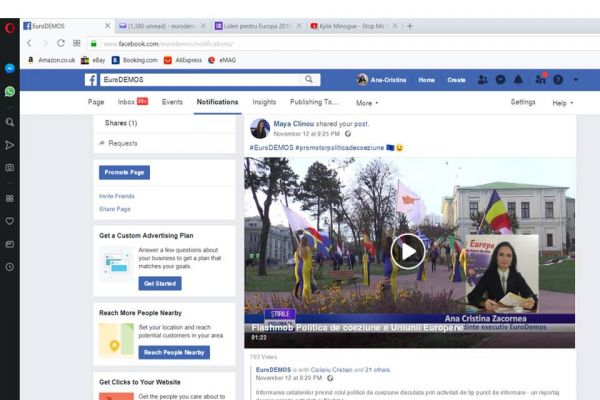The image size is (600, 400).
Task: Go back with browser back arrow
Action: 29,43
